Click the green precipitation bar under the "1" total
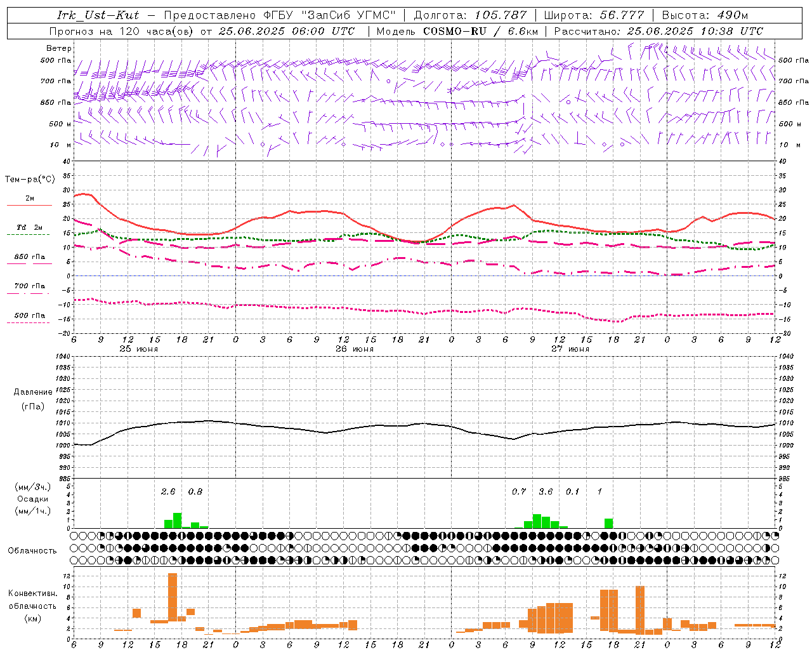The image size is (812, 650). 609,524
